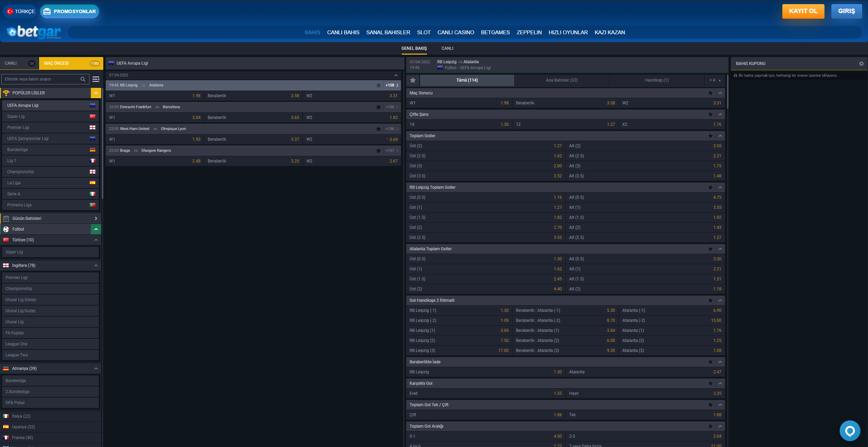Collapse the İngiltere (78) league list
The width and height of the screenshot is (868, 447).
pos(96,266)
